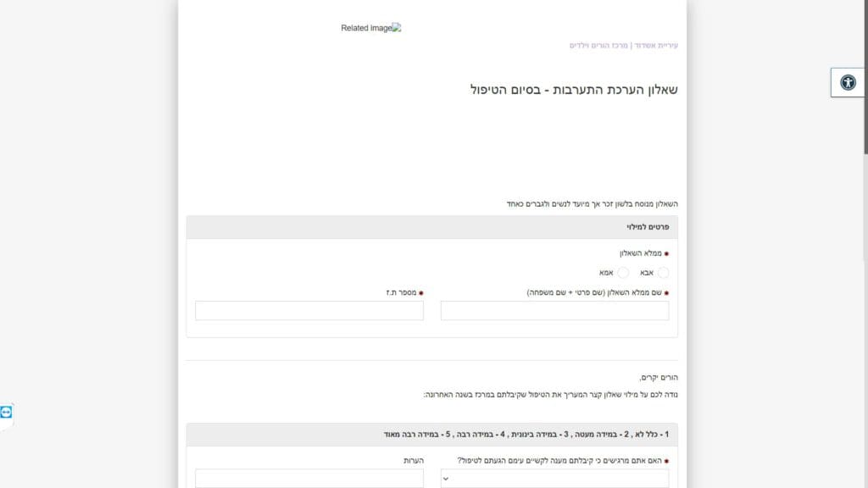
Task: Select the 'אבא' radio button
Action: (x=663, y=273)
